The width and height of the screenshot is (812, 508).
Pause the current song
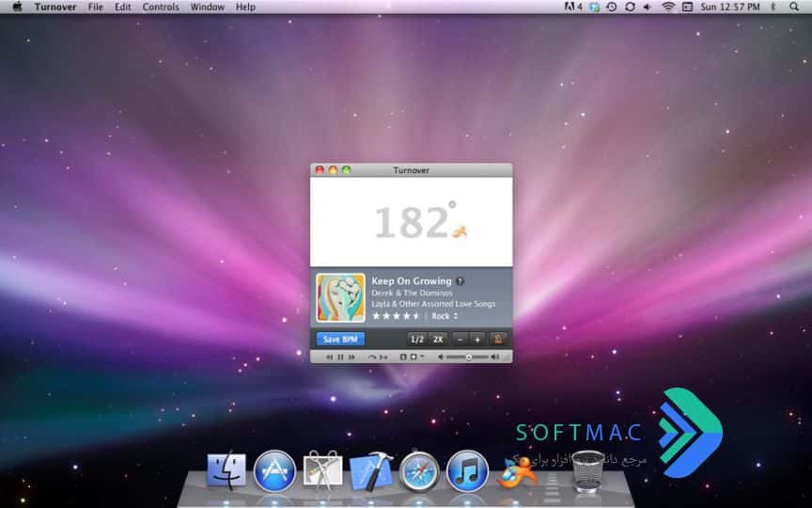tap(340, 357)
